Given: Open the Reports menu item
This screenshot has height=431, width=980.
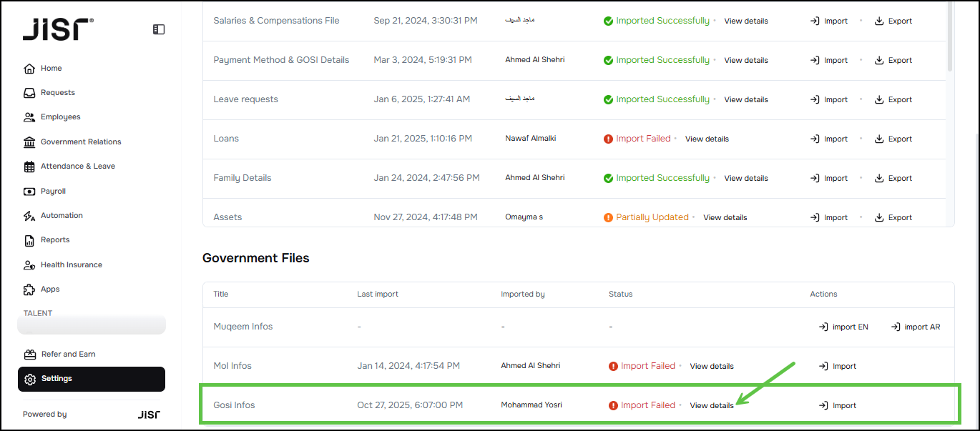Looking at the screenshot, I should (x=55, y=240).
